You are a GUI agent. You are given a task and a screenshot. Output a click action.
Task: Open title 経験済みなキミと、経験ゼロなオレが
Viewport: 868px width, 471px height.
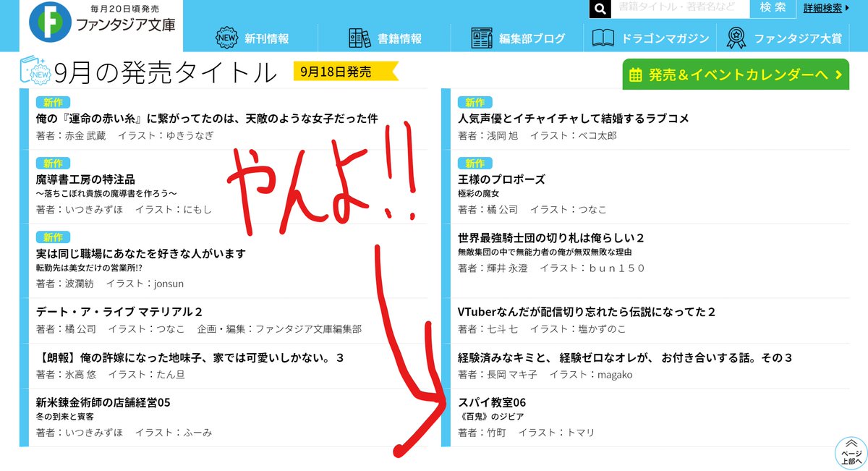[x=626, y=358]
